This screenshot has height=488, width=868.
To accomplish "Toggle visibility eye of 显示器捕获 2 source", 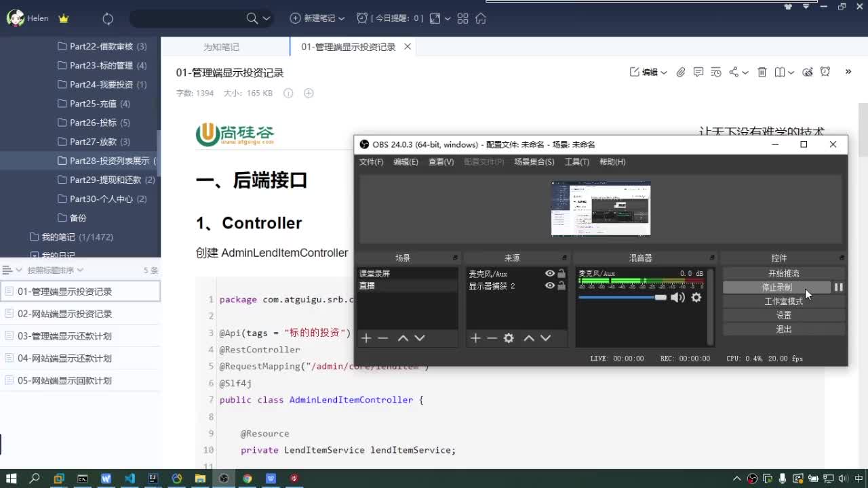I will tap(550, 286).
